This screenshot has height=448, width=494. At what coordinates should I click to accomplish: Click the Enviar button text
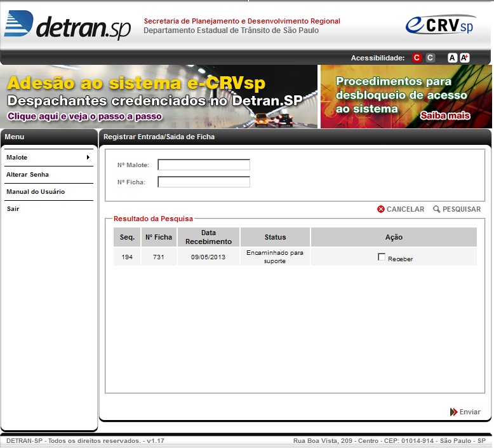(x=470, y=412)
